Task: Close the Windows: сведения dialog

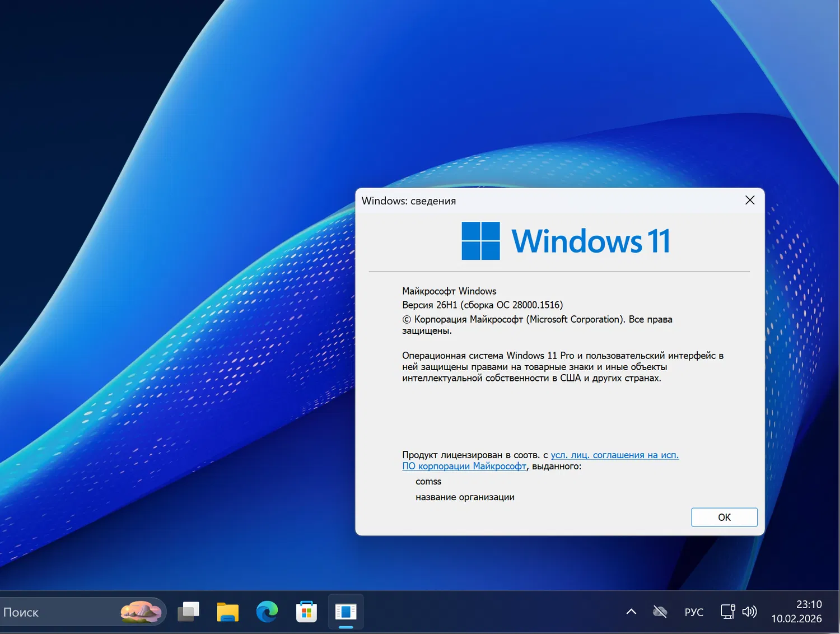Action: pyautogui.click(x=750, y=200)
